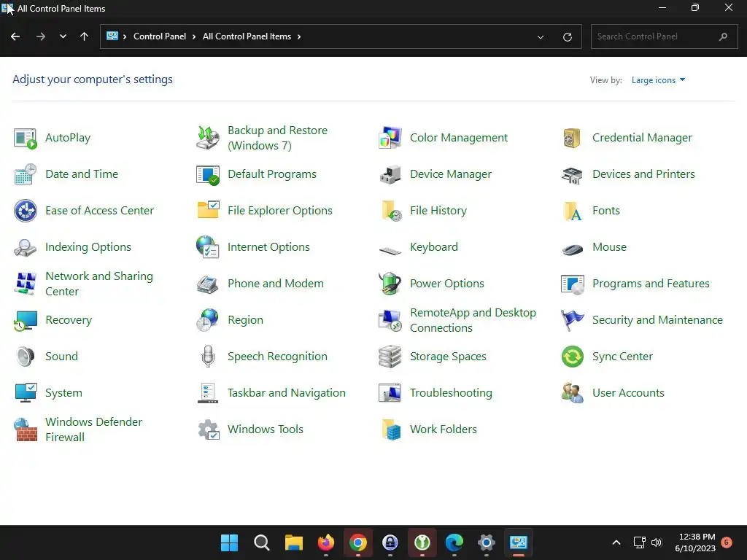Click the Phone and Modem icon

tap(208, 284)
